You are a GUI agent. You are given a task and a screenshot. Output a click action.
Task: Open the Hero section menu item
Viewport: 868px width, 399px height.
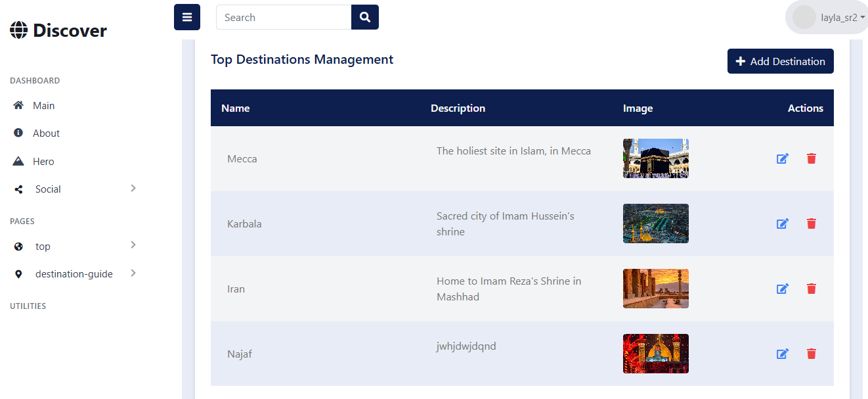coord(43,162)
